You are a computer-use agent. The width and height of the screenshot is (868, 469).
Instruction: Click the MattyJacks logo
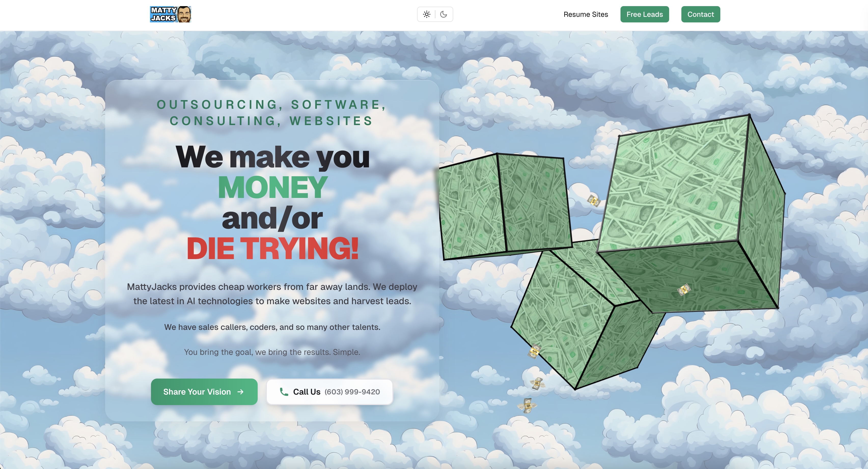point(164,14)
